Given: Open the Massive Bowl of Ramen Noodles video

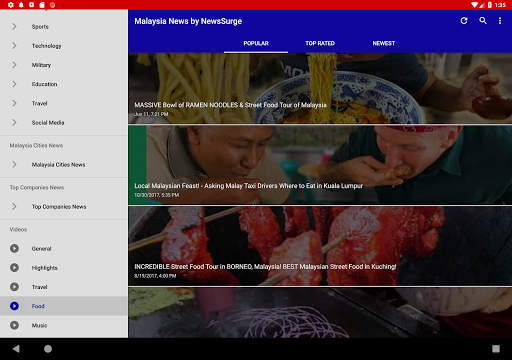Looking at the screenshot, I should (x=320, y=88).
